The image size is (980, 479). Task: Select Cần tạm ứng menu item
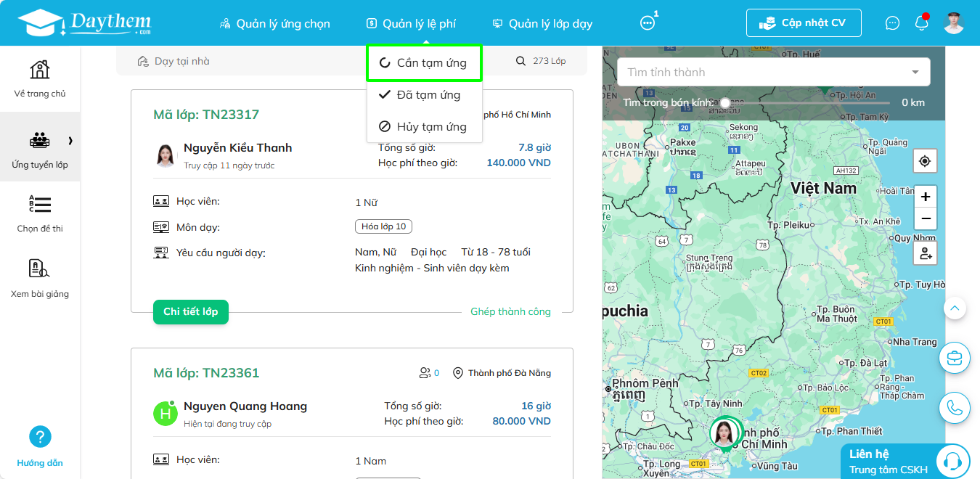coord(424,63)
